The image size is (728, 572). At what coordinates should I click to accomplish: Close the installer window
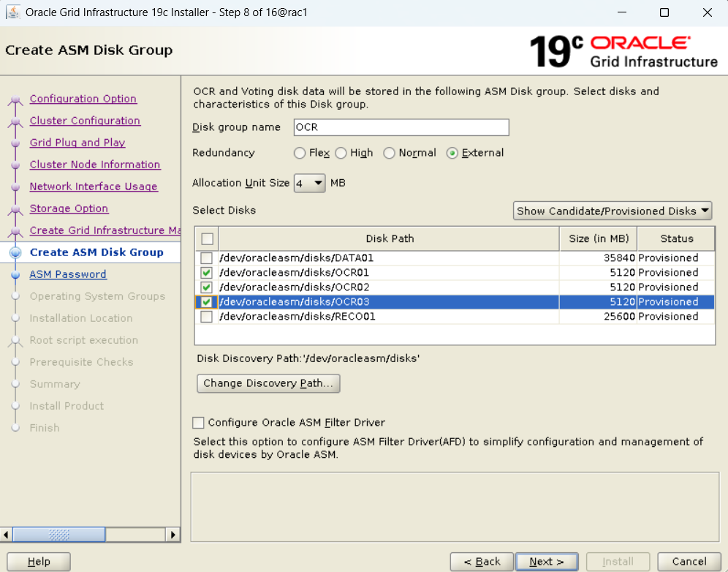(707, 12)
